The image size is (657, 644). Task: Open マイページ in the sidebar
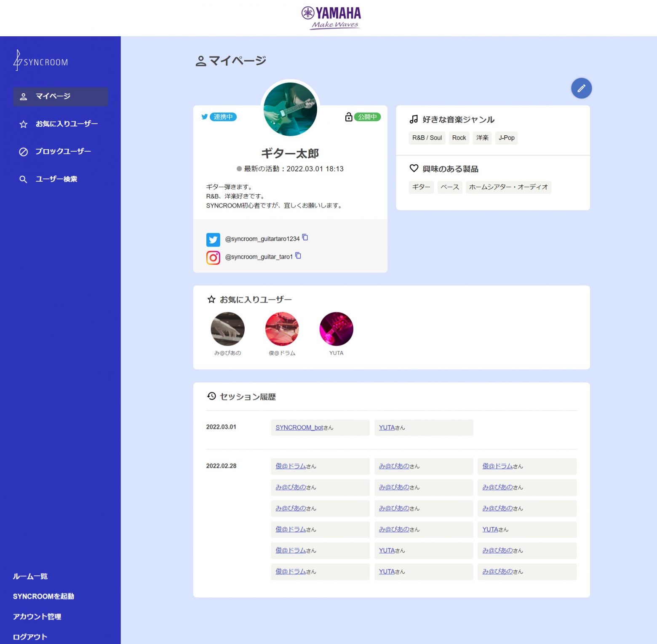(60, 97)
